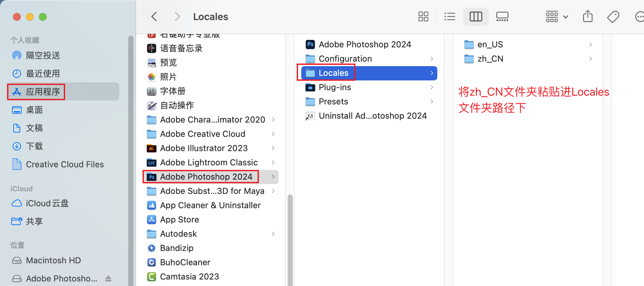Open the group-by options dropdown

[557, 17]
